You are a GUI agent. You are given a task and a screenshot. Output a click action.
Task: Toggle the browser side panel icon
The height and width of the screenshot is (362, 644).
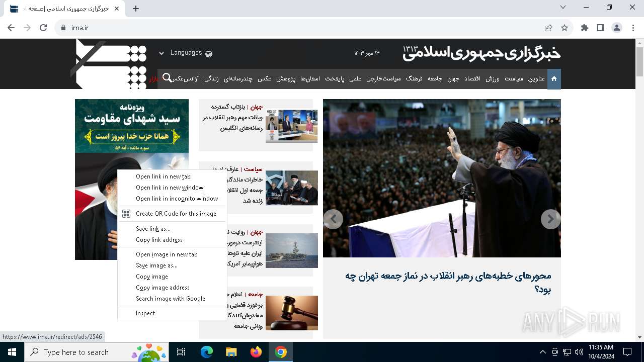[x=601, y=28]
